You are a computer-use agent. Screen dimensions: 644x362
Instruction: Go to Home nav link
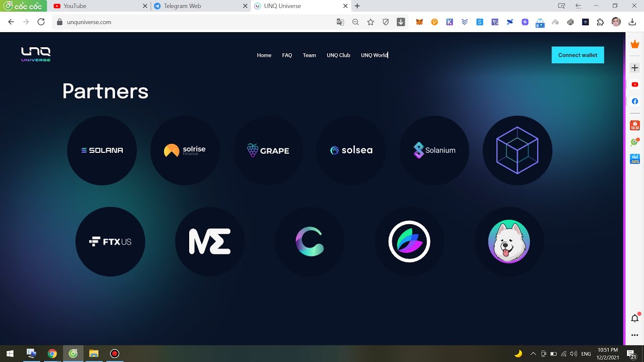[x=264, y=55]
